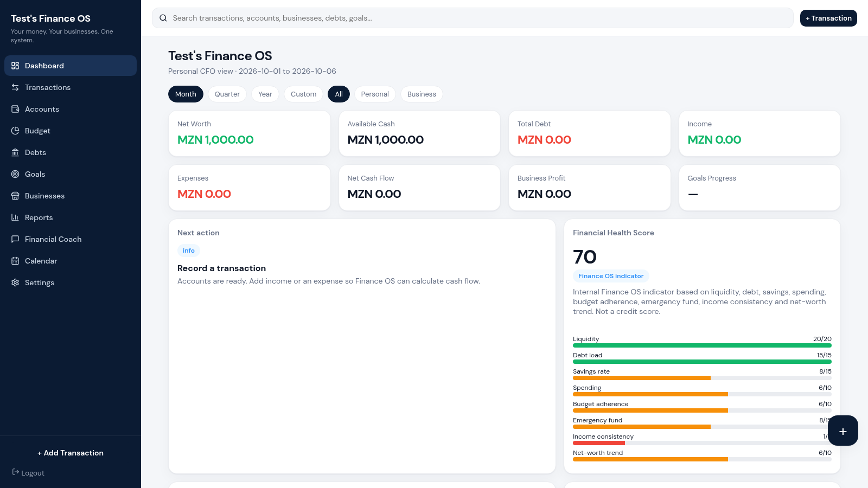The image size is (868, 488).
Task: Click the Financial Coach chat icon
Action: (x=15, y=239)
